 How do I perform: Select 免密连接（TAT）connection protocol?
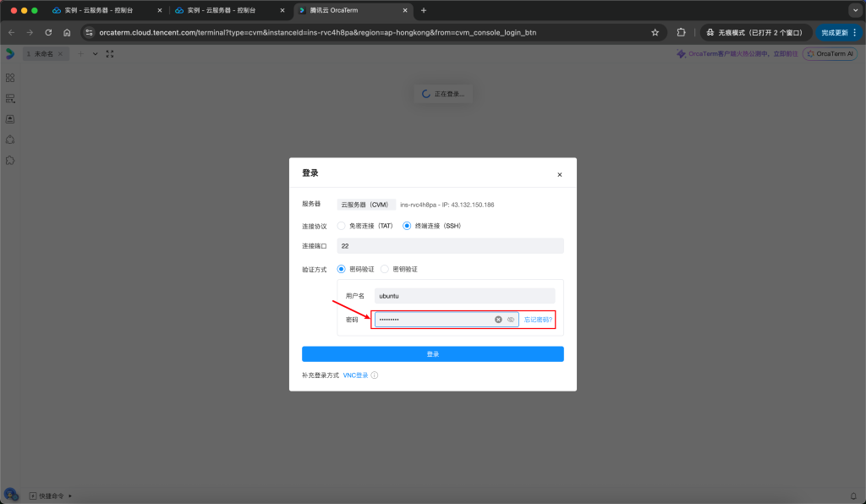[342, 225]
